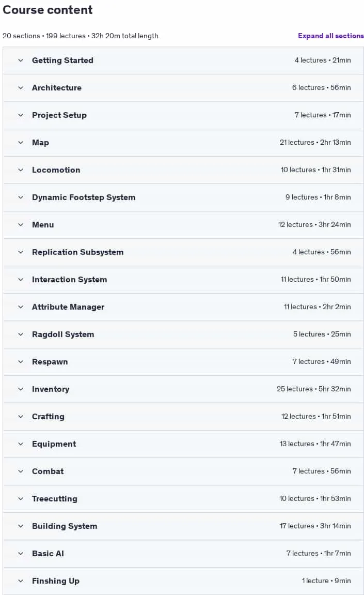Toggle the Ragdoll System chevron

pyautogui.click(x=21, y=334)
